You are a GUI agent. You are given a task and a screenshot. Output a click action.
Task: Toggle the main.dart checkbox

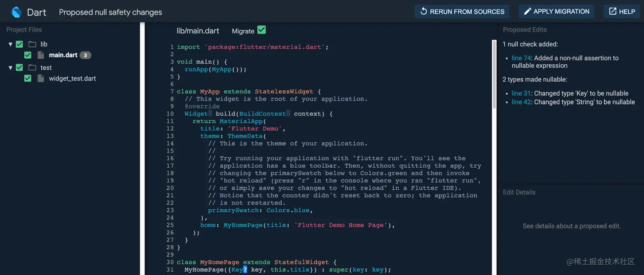click(x=28, y=55)
